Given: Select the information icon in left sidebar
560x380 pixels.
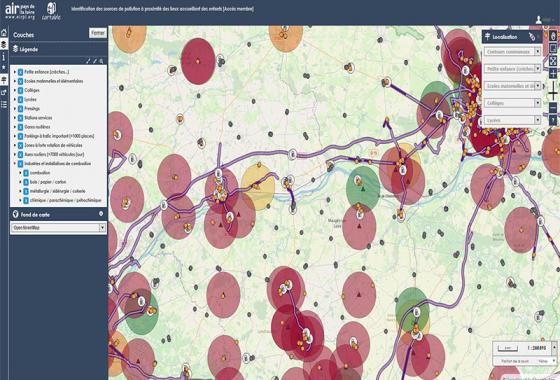Looking at the screenshot, I should (4, 57).
